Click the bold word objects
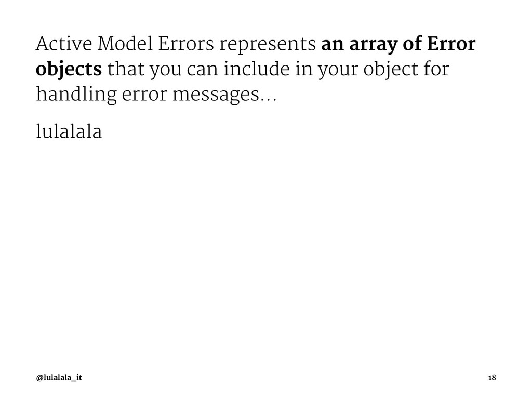 [69, 70]
